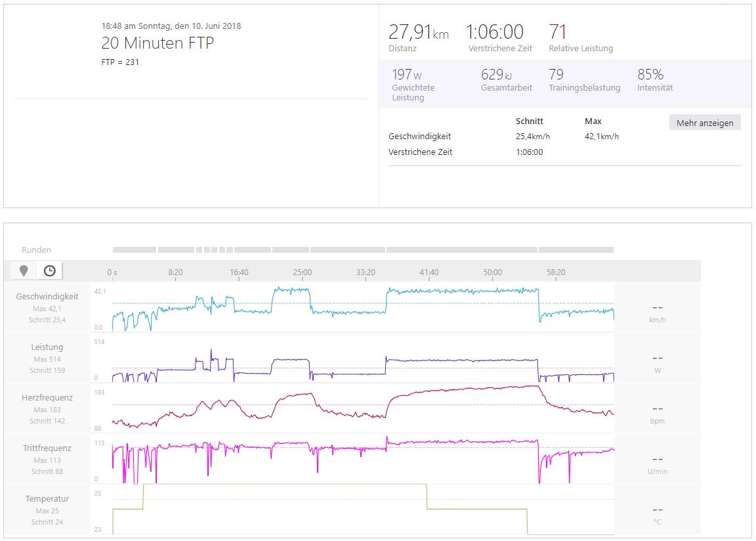Select the Leistung chart label
The height and width of the screenshot is (541, 756).
[47, 347]
